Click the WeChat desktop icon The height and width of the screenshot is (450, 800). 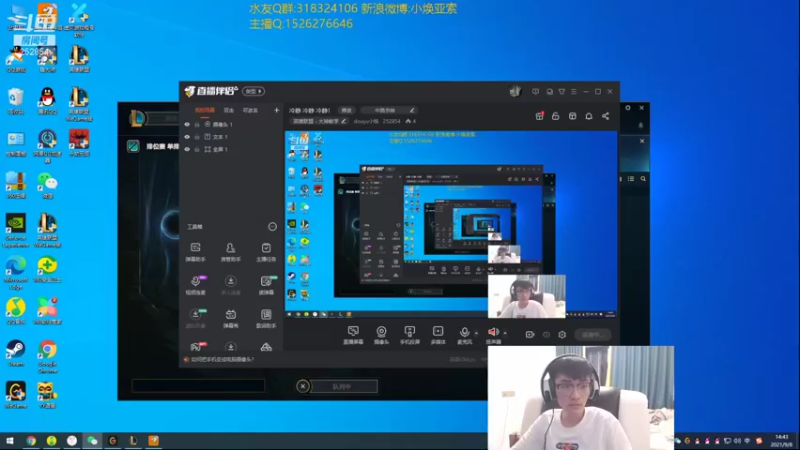47,186
